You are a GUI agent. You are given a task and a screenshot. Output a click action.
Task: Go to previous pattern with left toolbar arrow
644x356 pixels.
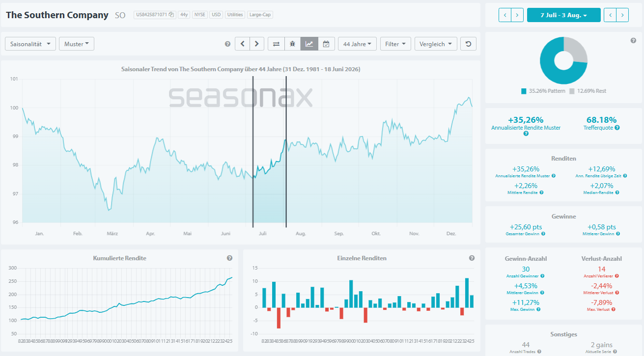click(x=242, y=44)
